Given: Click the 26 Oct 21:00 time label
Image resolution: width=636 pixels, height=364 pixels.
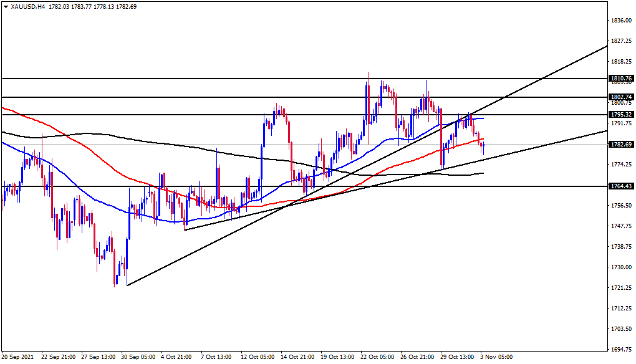Looking at the screenshot, I should (x=417, y=357).
